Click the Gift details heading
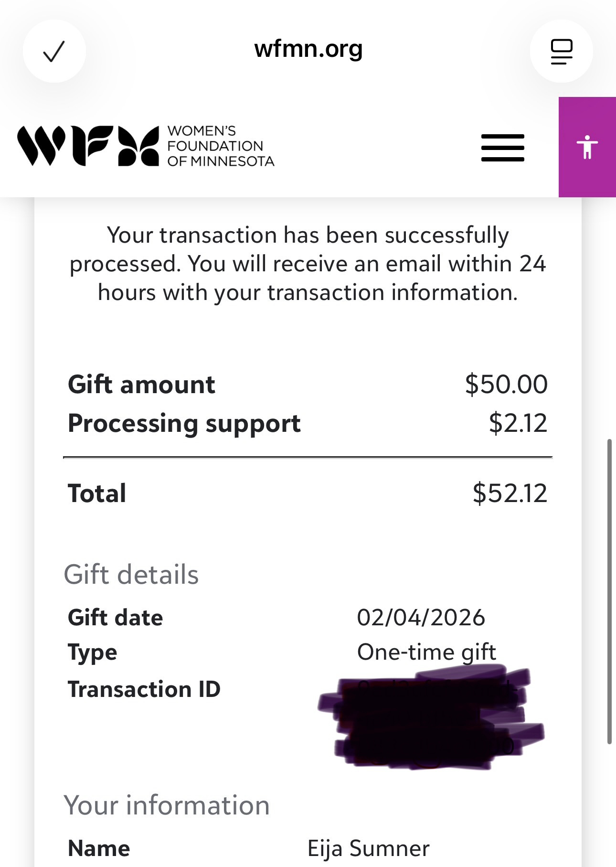Image resolution: width=616 pixels, height=867 pixels. (131, 574)
